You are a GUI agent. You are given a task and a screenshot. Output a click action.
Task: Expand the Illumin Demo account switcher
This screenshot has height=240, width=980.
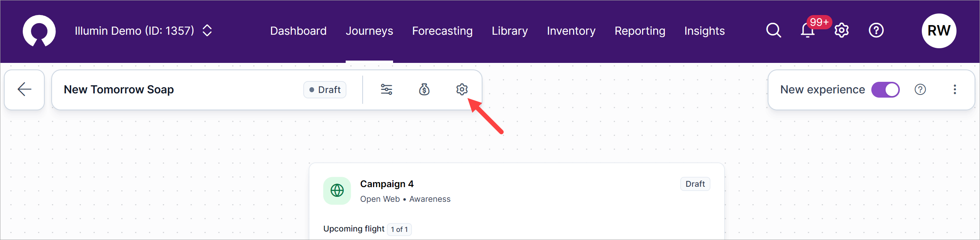click(x=207, y=30)
